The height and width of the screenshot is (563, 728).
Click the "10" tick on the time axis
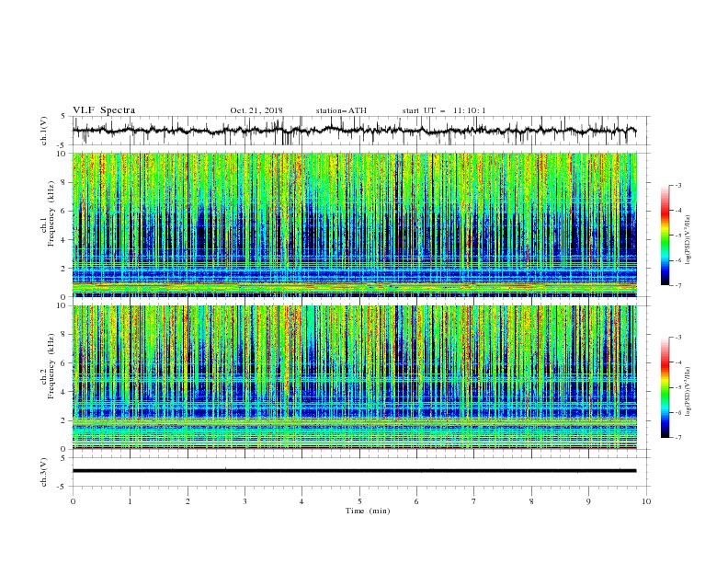(646, 501)
